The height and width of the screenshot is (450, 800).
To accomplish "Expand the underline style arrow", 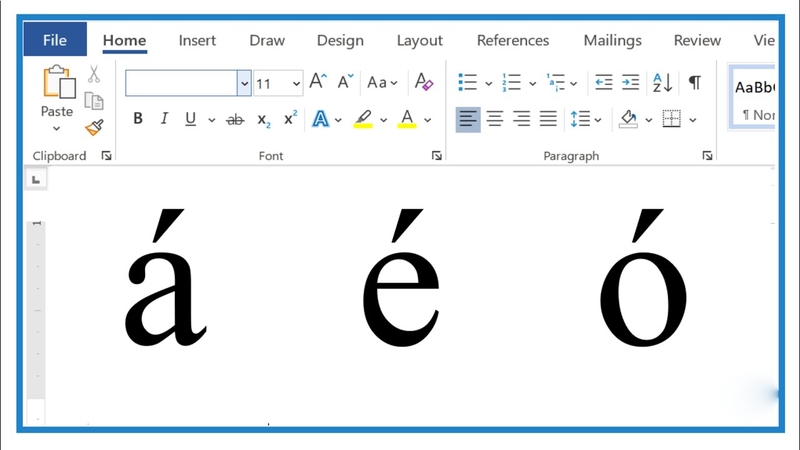I will tap(211, 120).
